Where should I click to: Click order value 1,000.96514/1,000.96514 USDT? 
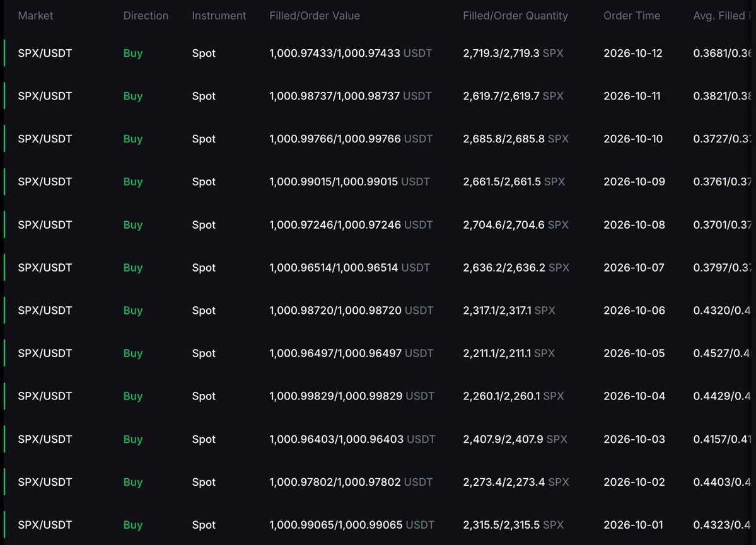349,267
